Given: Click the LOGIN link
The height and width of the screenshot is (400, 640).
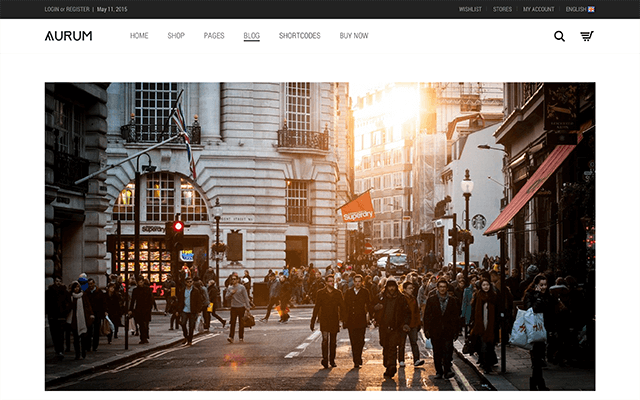Looking at the screenshot, I should point(52,9).
